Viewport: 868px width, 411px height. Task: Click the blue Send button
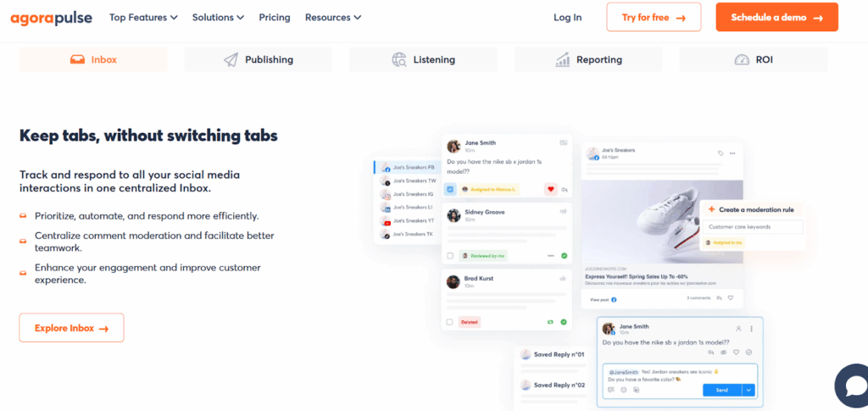coord(722,390)
